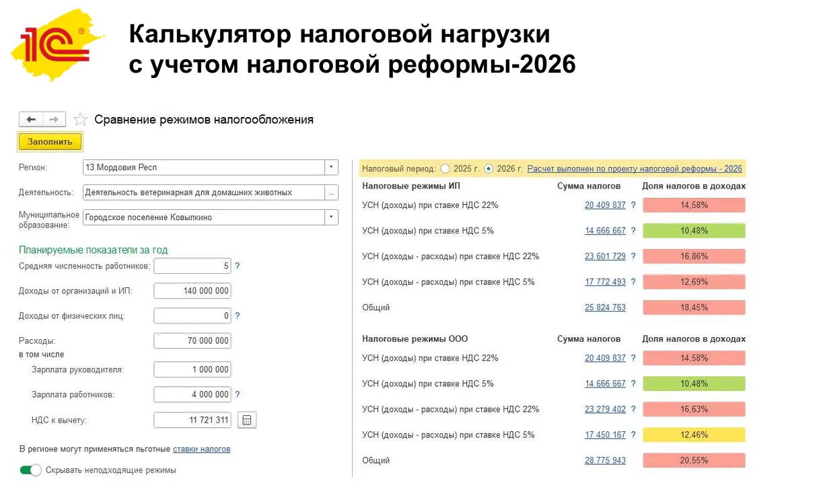Show help for Доходы от физических лиц
821x504 pixels.
tap(237, 316)
